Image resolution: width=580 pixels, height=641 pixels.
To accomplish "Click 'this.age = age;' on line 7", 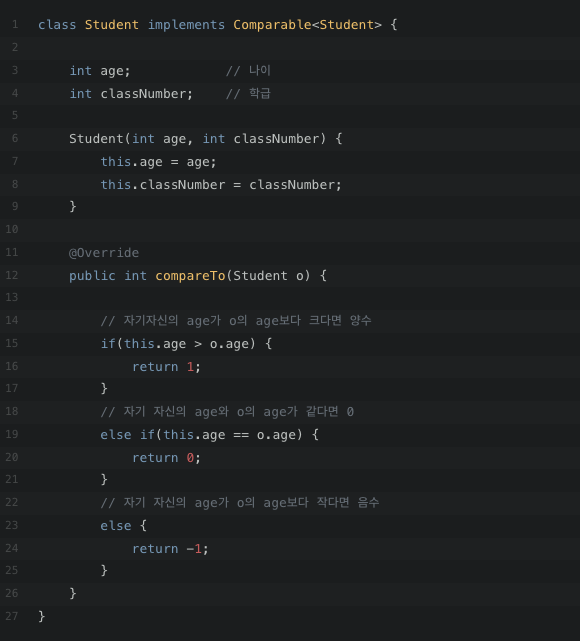I will pos(158,162).
